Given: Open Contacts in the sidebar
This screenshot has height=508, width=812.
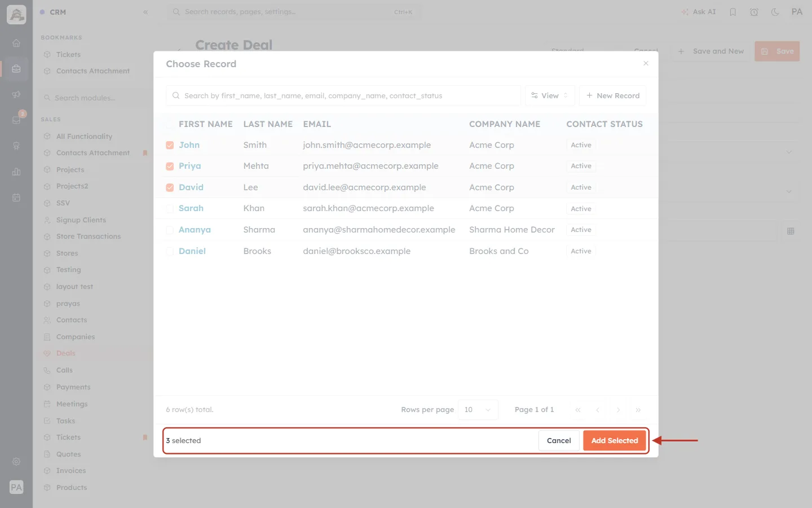Looking at the screenshot, I should (72, 320).
